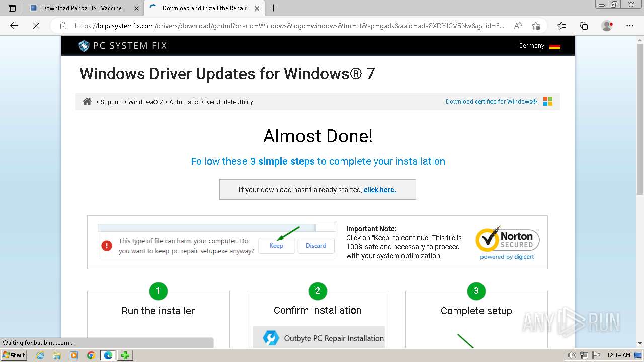The image size is (644, 362).
Task: View site information lock icon
Action: pos(63,26)
